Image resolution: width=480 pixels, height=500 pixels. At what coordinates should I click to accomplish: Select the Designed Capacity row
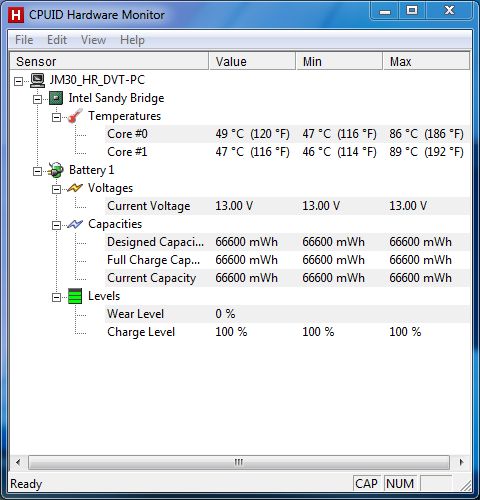point(287,242)
